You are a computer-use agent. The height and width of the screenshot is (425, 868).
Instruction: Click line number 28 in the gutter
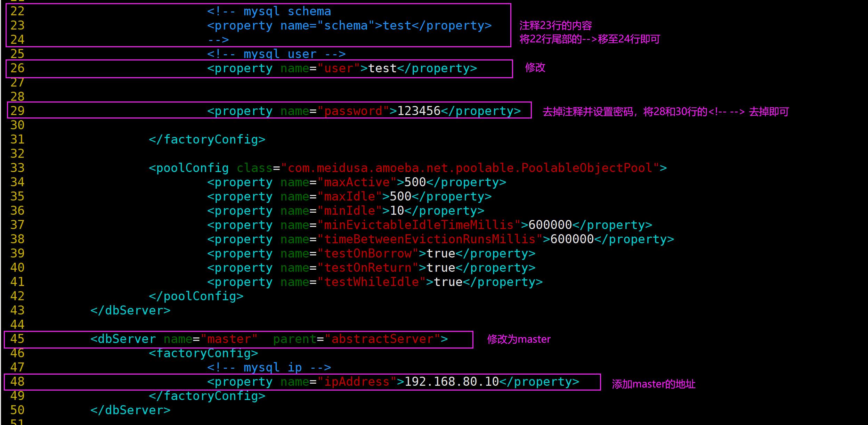[x=17, y=97]
